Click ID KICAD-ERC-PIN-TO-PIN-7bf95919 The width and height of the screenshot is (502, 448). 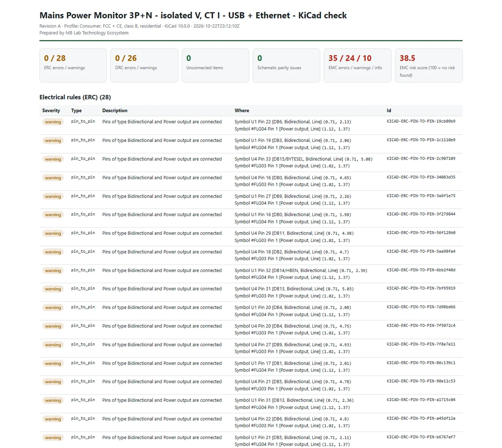(x=421, y=288)
